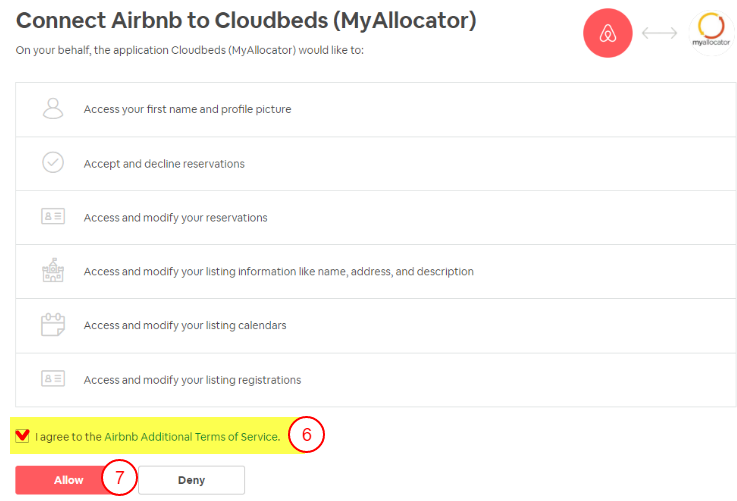Click the step 6 circle marker

[x=308, y=435]
